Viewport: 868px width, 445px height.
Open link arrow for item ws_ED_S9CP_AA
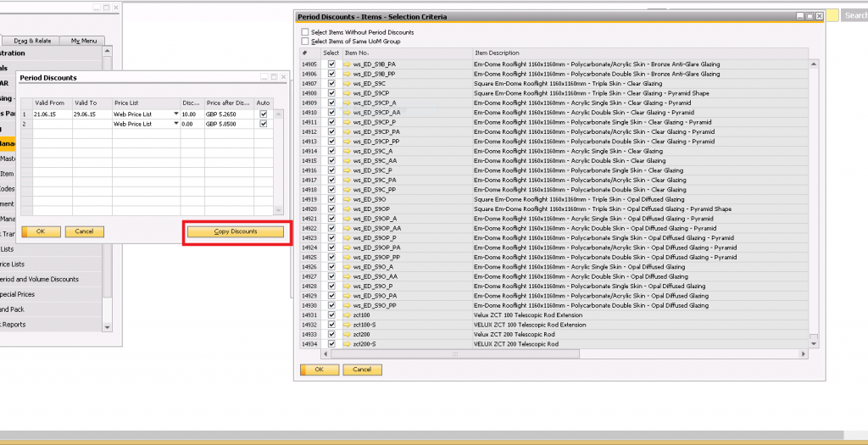(347, 113)
